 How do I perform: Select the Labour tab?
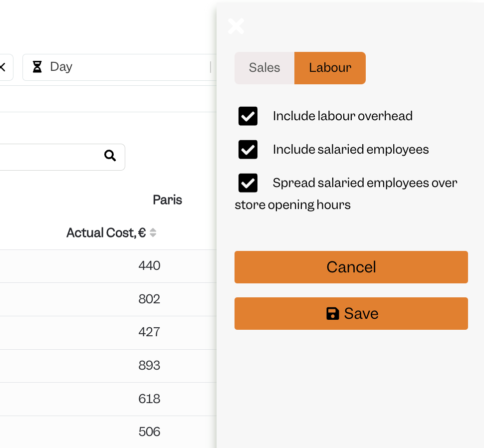330,68
